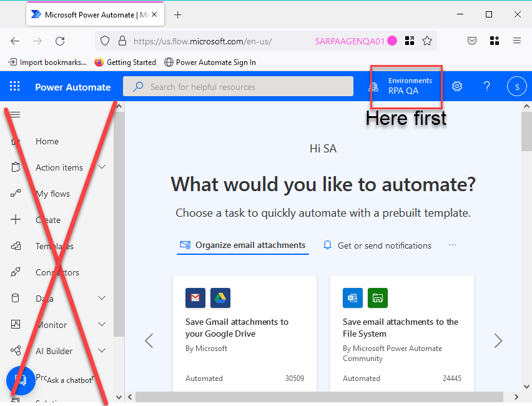Show more template categories ellipsis
This screenshot has height=406, width=532.
[x=452, y=245]
